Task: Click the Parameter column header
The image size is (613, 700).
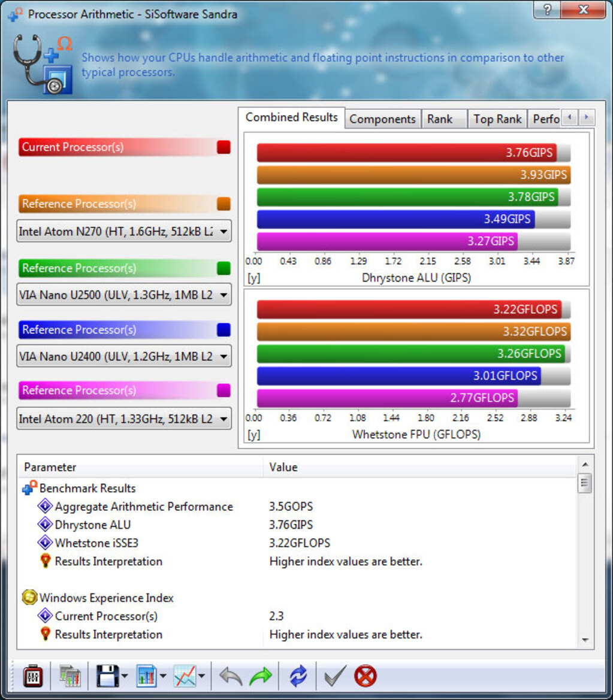Action: [x=140, y=467]
